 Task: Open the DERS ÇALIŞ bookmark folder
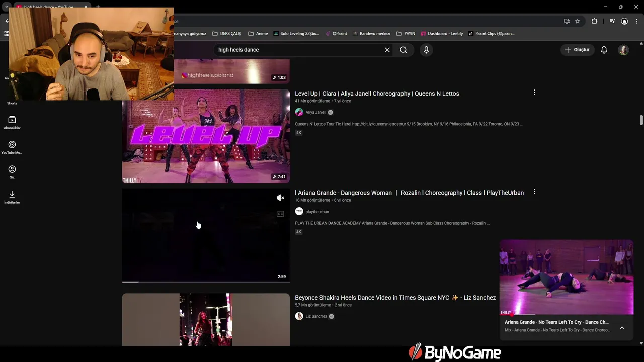(x=226, y=34)
